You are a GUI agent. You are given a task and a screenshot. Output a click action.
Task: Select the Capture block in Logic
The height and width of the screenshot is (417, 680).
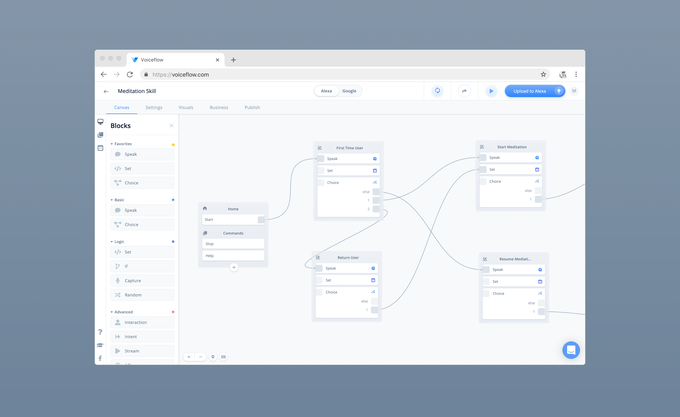pos(133,281)
